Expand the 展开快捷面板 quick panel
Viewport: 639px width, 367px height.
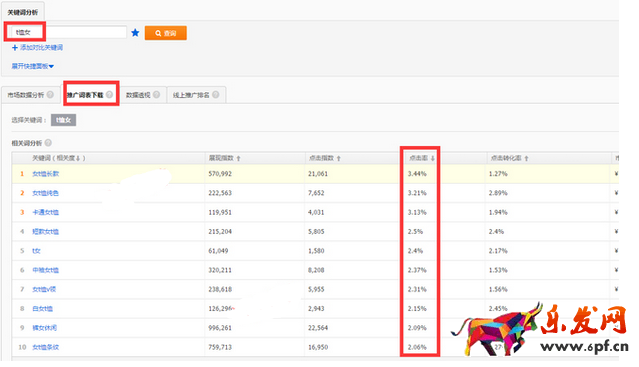tap(33, 66)
